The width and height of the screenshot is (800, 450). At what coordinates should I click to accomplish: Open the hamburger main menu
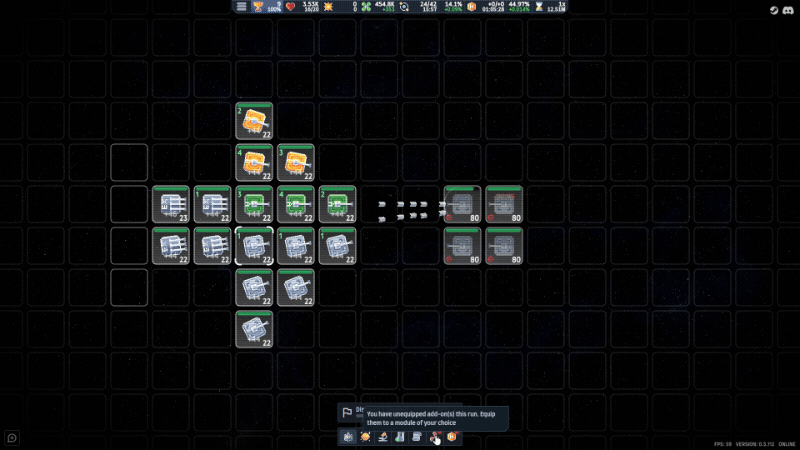pyautogui.click(x=241, y=7)
